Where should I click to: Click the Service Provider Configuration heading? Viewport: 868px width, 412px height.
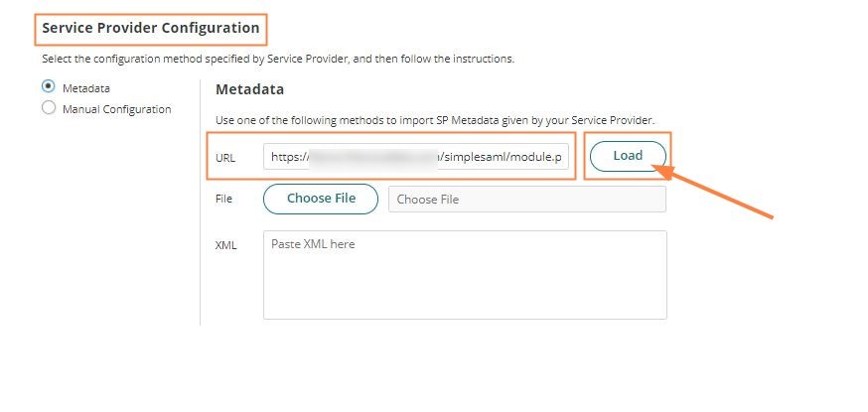click(x=151, y=29)
